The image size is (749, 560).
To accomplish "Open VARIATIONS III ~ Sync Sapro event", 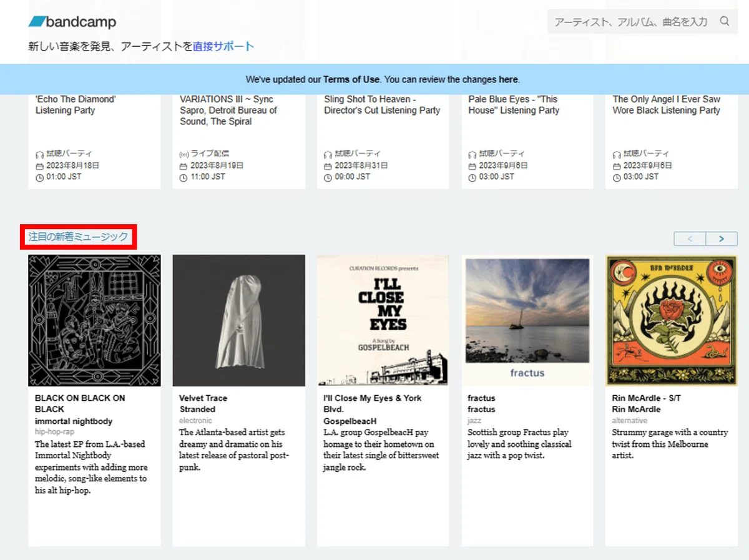I will pos(228,111).
